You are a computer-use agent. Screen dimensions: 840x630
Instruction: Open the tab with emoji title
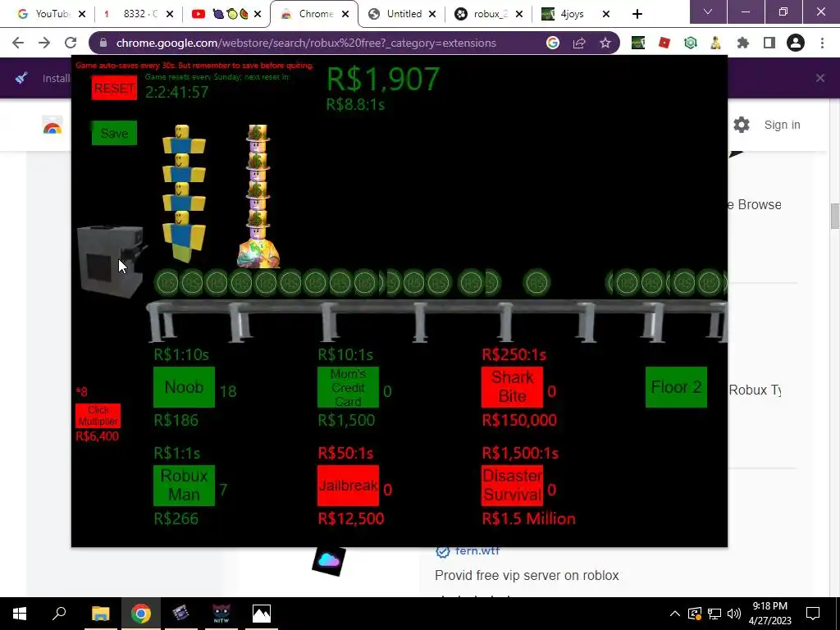coord(226,14)
